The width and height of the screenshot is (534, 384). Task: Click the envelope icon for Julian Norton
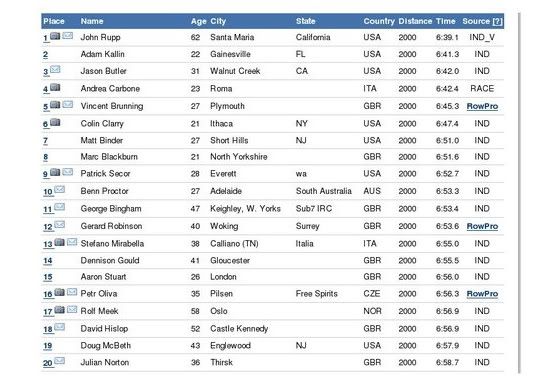[x=60, y=361]
